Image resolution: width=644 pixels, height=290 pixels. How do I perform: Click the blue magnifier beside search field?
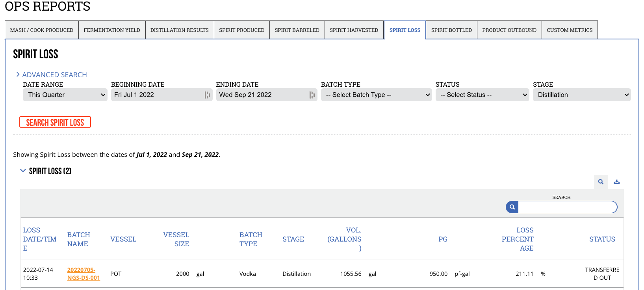[512, 207]
